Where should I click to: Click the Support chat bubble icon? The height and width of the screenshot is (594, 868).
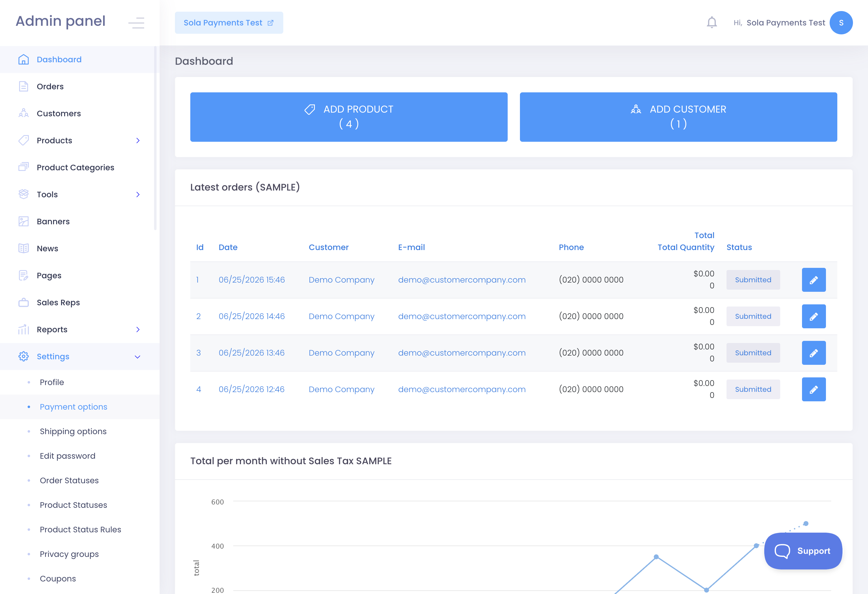(x=782, y=551)
